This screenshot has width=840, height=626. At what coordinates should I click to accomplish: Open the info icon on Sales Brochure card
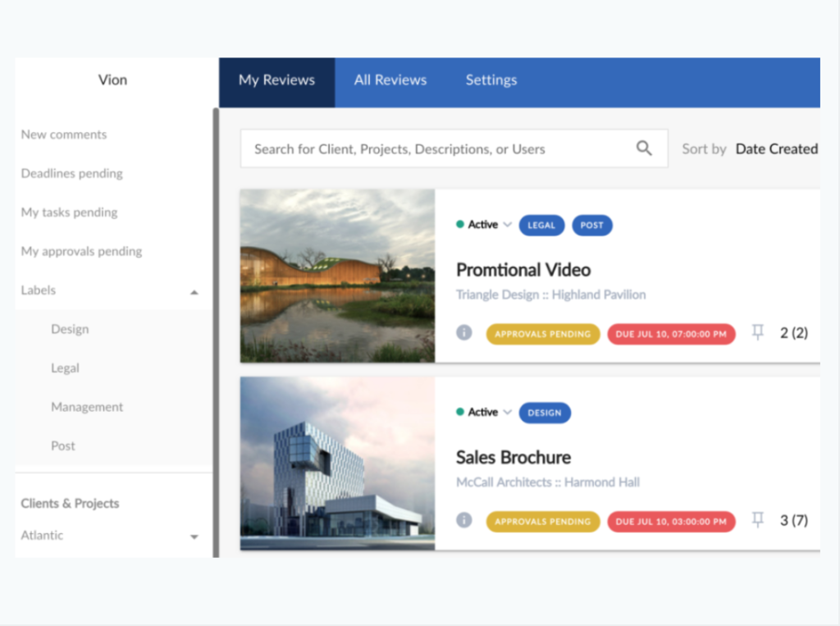click(464, 520)
